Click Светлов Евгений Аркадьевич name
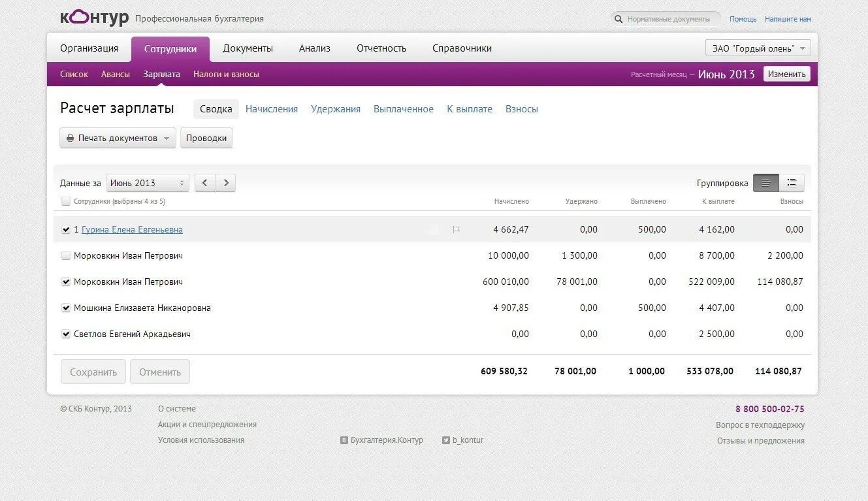 133,334
